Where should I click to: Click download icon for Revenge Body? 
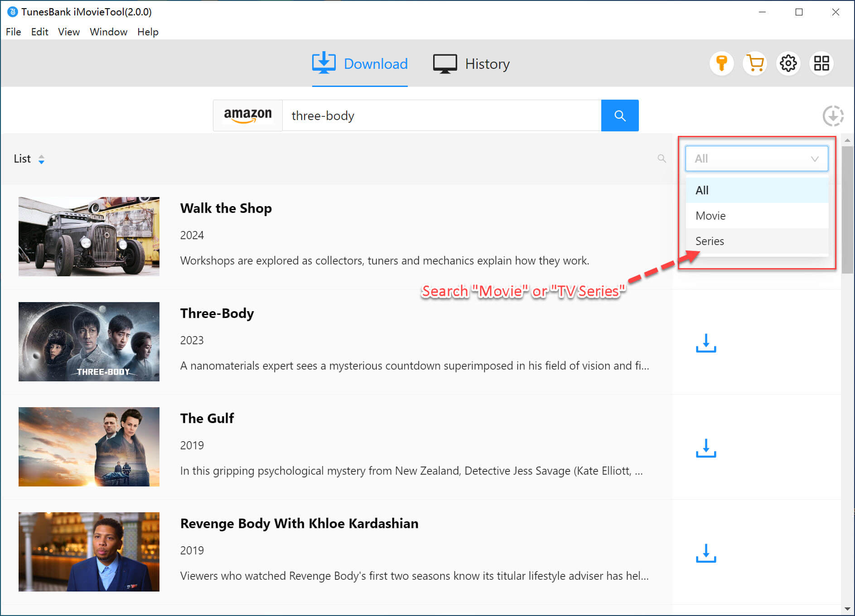coord(705,553)
